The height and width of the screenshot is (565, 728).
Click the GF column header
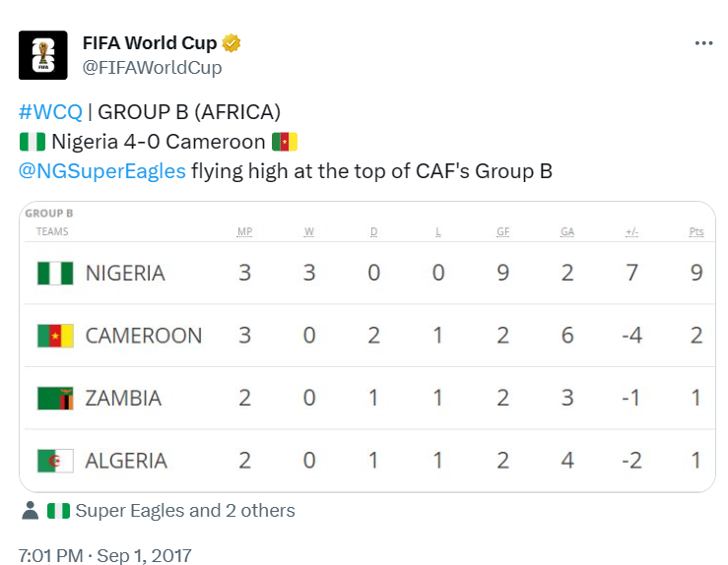point(502,232)
